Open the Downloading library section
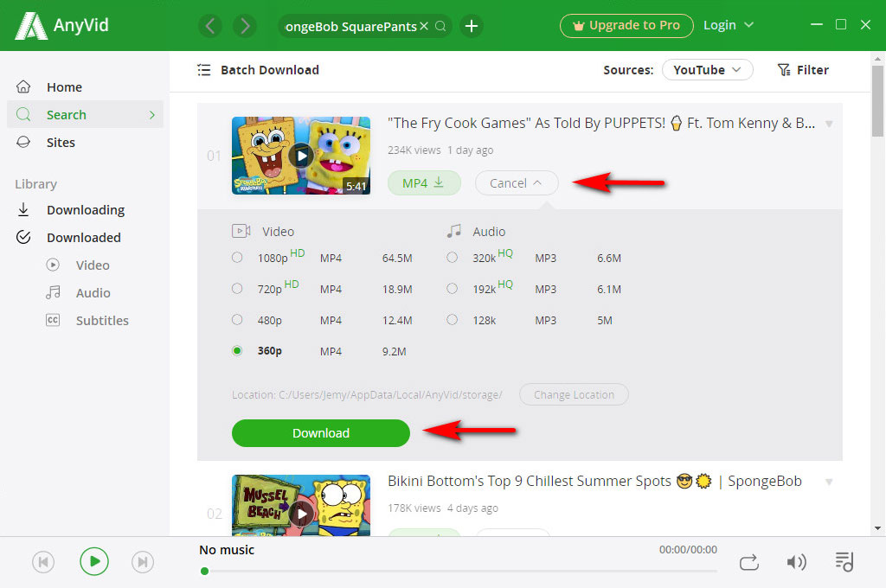 tap(85, 210)
